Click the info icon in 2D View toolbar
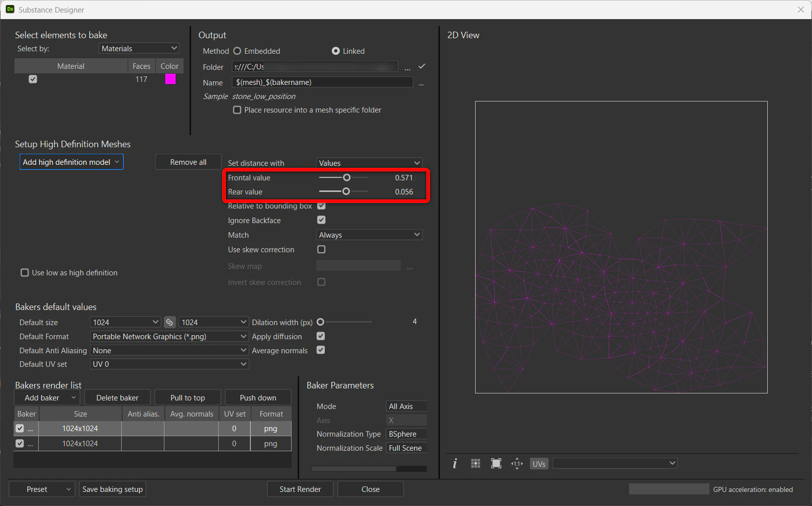This screenshot has width=812, height=506. [x=455, y=463]
